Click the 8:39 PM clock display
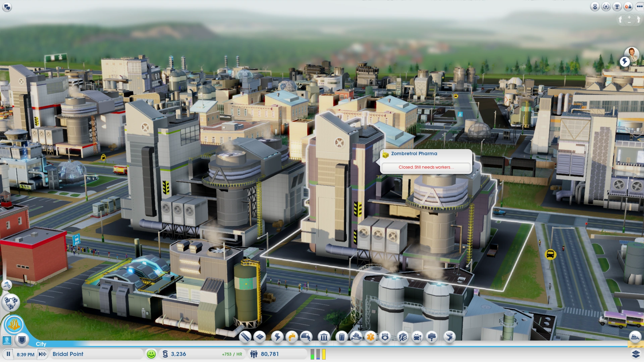Viewport: 644px width, 362px height. tap(25, 354)
